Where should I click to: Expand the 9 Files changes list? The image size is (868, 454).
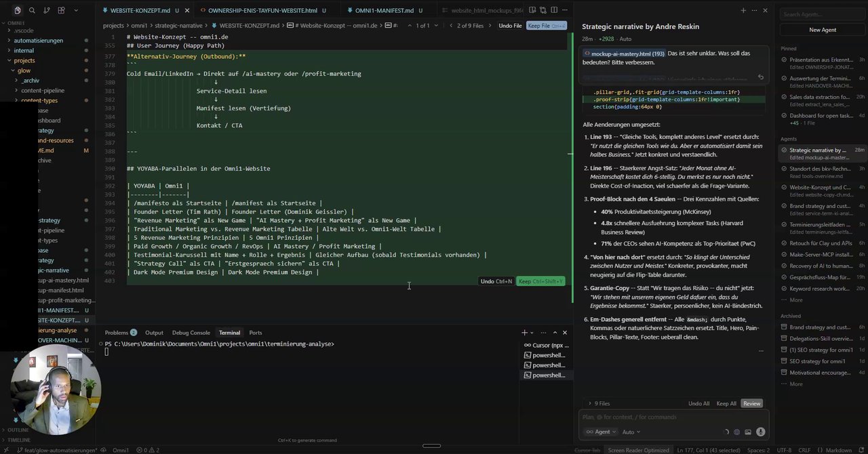(x=598, y=404)
